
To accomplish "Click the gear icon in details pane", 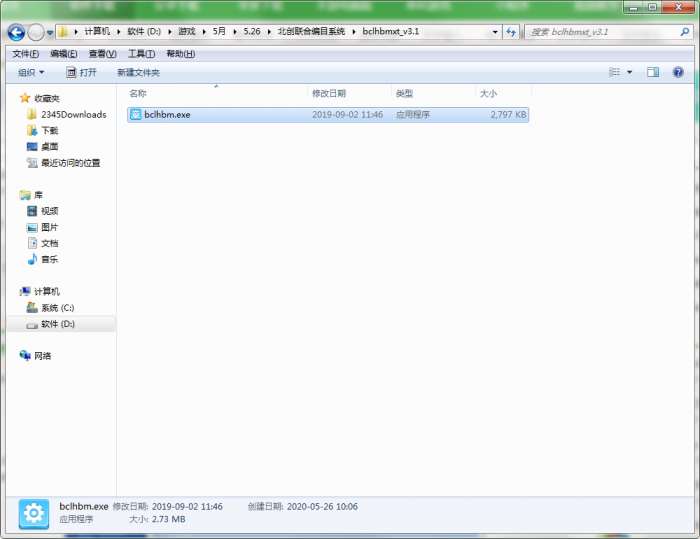I will (34, 514).
